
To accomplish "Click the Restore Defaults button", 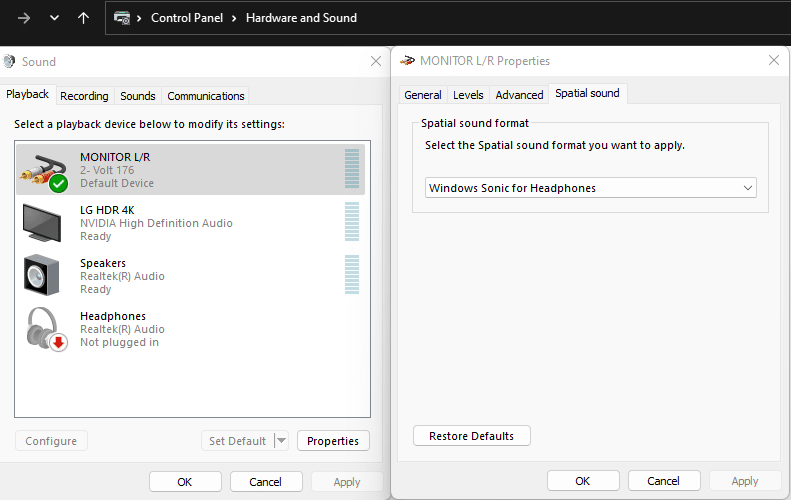I will tap(471, 436).
